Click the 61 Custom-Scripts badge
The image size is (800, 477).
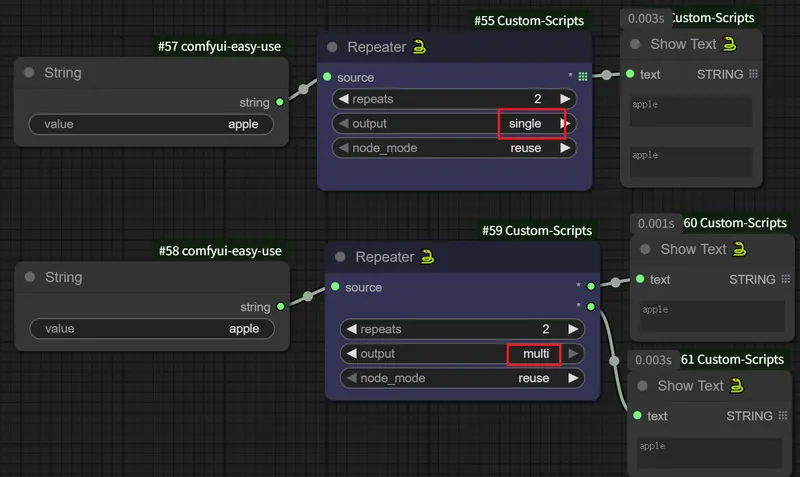733,360
